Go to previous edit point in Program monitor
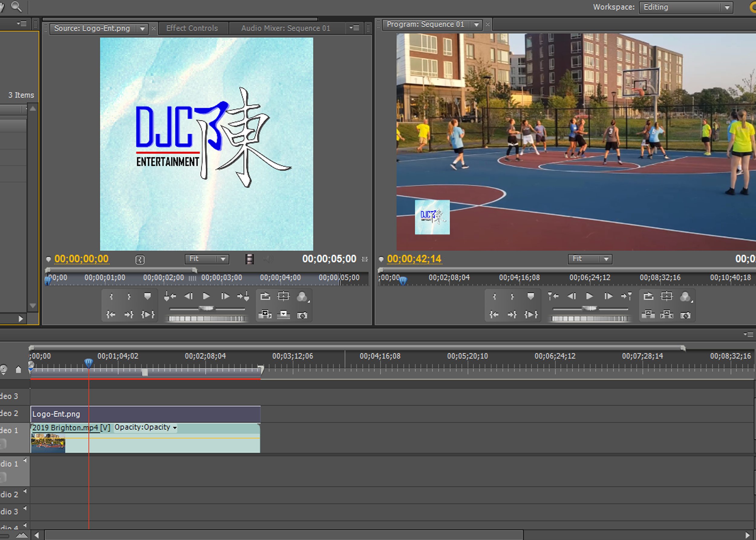This screenshot has width=756, height=540. tap(553, 296)
